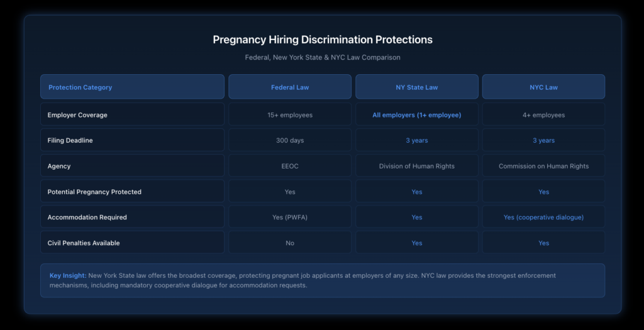Click the 'NY State Law' column header
The height and width of the screenshot is (330, 644).
417,87
